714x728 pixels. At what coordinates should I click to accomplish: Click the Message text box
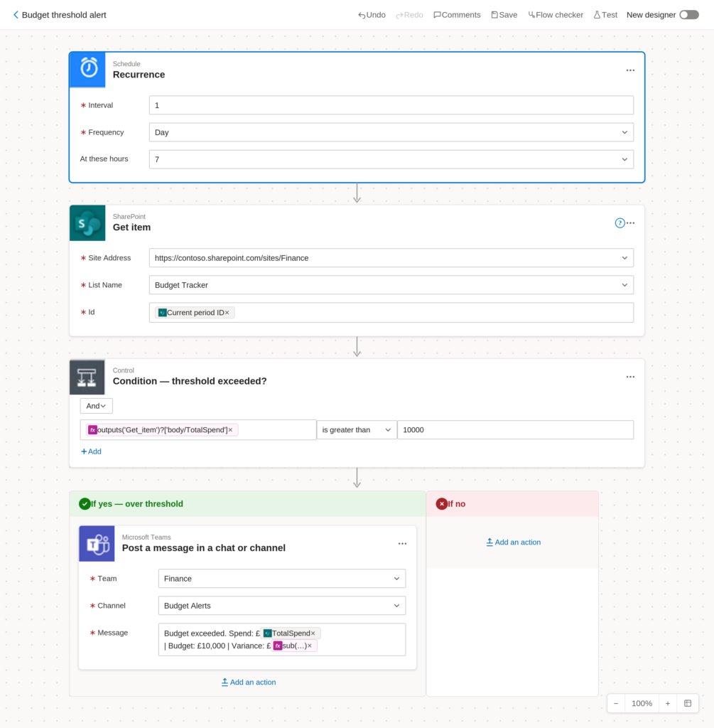[x=281, y=639]
